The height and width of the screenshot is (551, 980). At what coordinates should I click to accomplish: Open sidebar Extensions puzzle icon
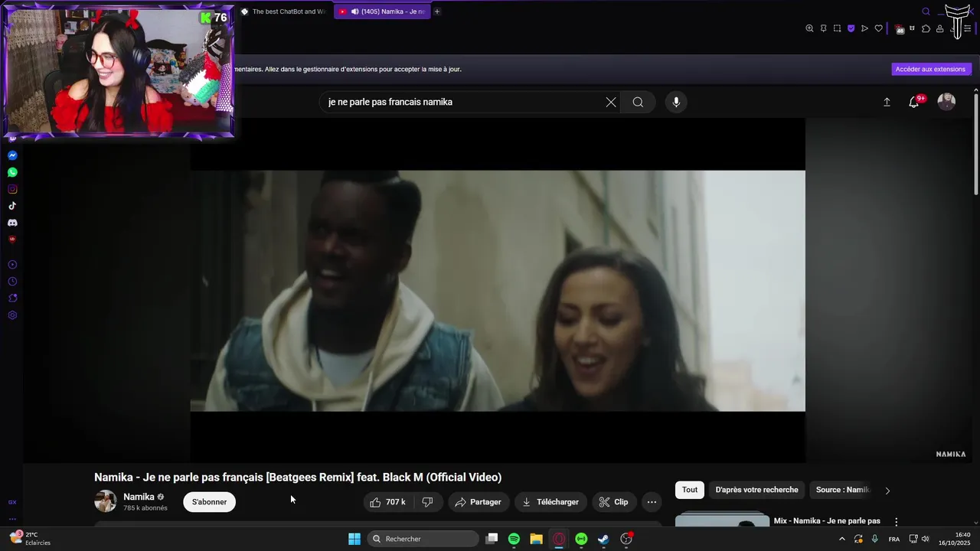point(12,298)
